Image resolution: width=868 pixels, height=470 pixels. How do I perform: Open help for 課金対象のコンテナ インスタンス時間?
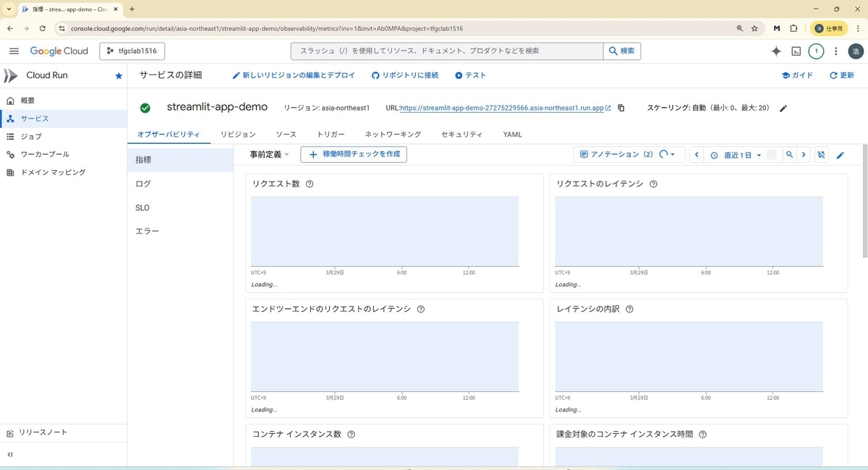point(702,435)
